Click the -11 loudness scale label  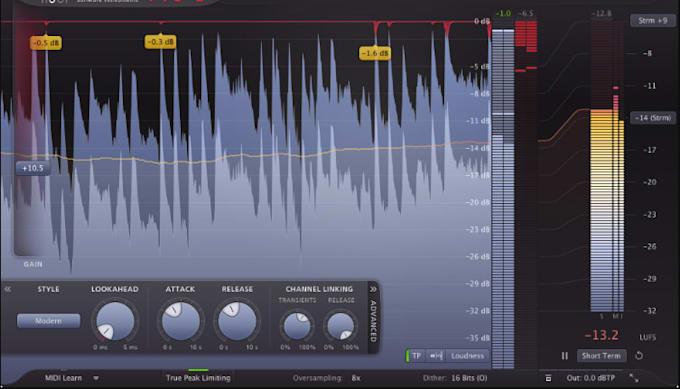[x=649, y=86]
